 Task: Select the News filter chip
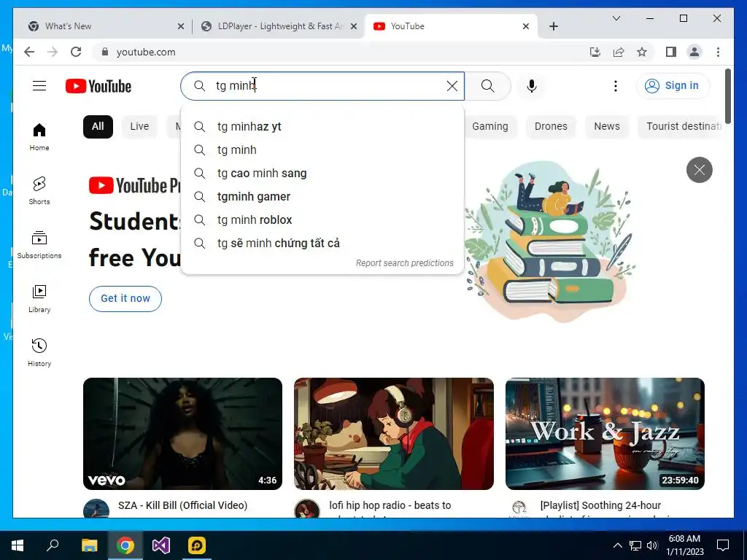pyautogui.click(x=606, y=127)
